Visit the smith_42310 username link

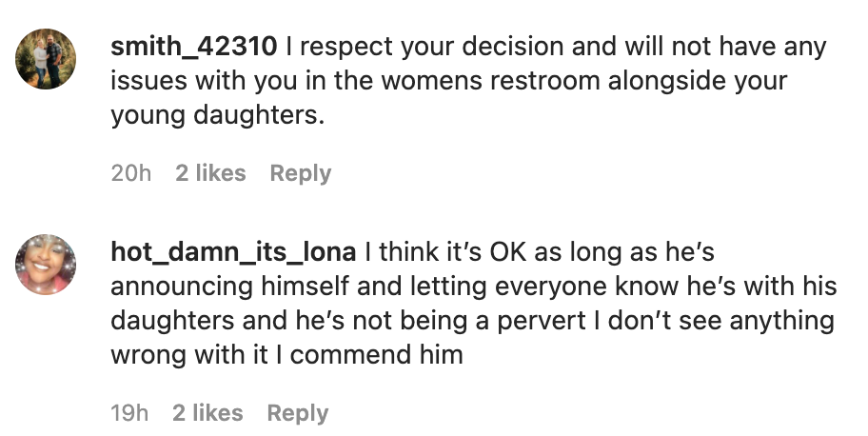tap(194, 47)
